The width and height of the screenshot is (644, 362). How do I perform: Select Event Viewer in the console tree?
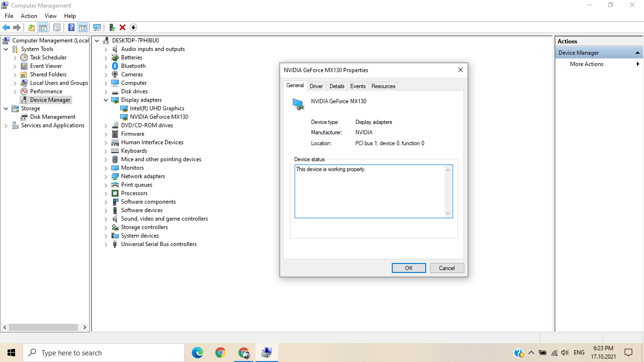[46, 66]
